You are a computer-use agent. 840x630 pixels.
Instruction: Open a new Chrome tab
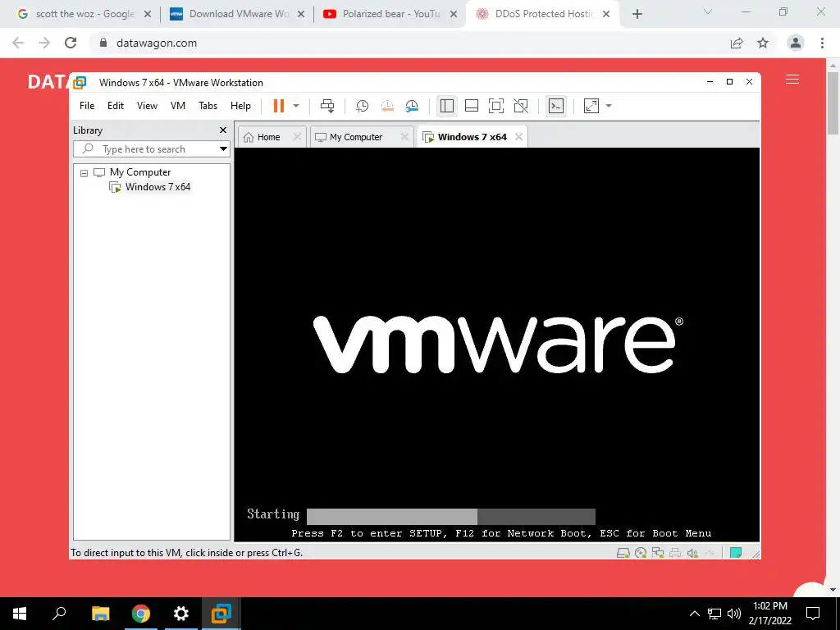pyautogui.click(x=637, y=15)
